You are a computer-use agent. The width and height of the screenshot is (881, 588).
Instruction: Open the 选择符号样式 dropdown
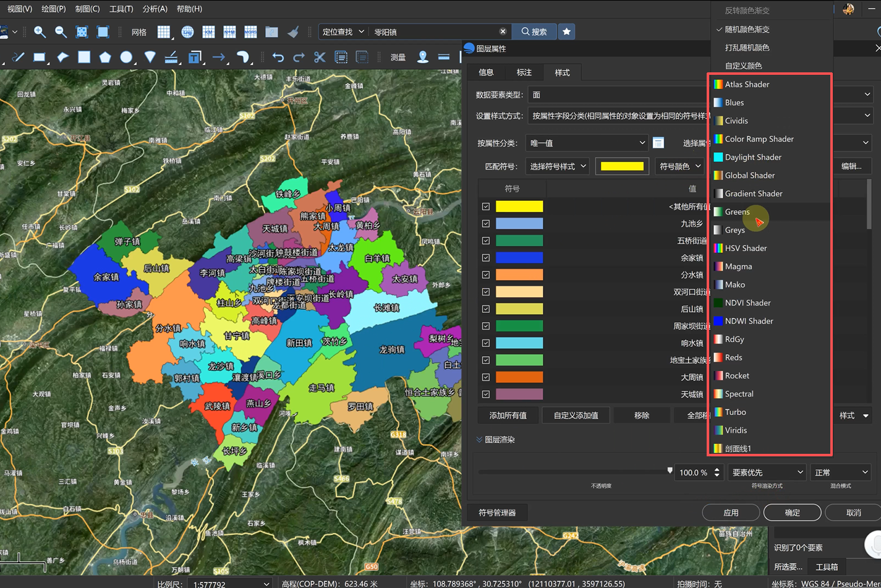[556, 166]
